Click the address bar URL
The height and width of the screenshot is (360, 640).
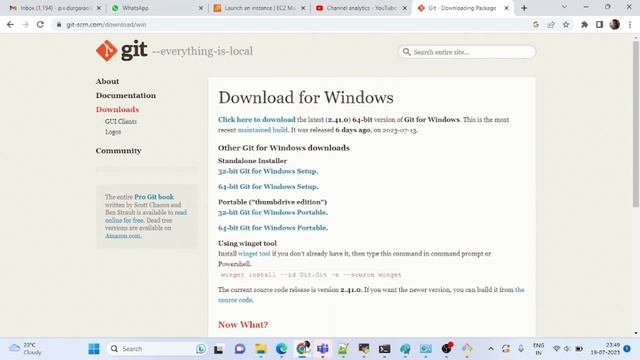tap(106, 24)
